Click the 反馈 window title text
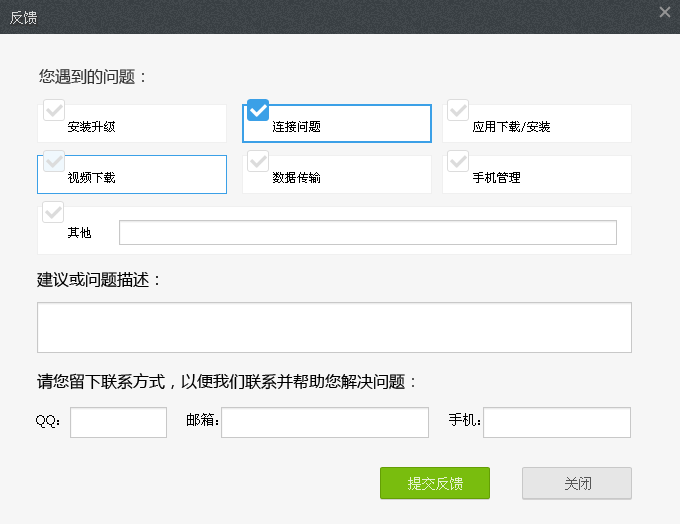The width and height of the screenshot is (680, 524). [25, 16]
